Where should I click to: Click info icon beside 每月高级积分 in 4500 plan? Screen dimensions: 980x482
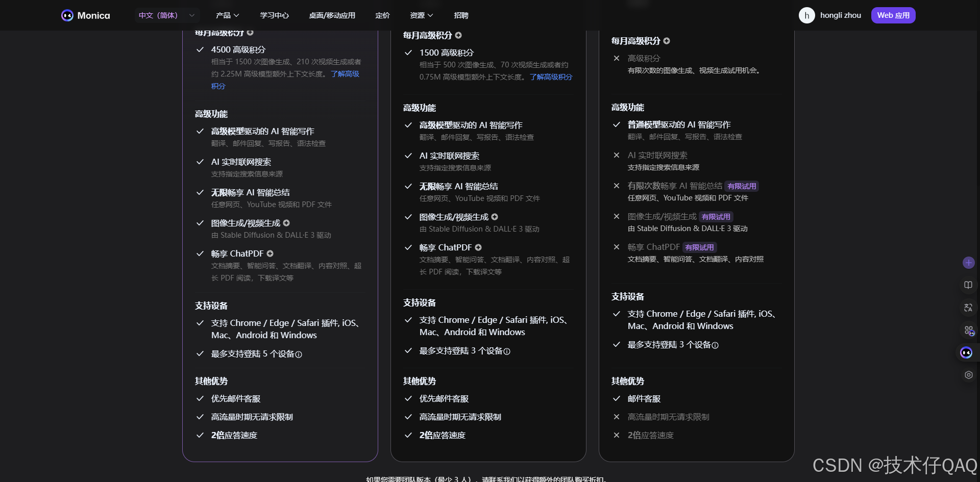(x=250, y=32)
